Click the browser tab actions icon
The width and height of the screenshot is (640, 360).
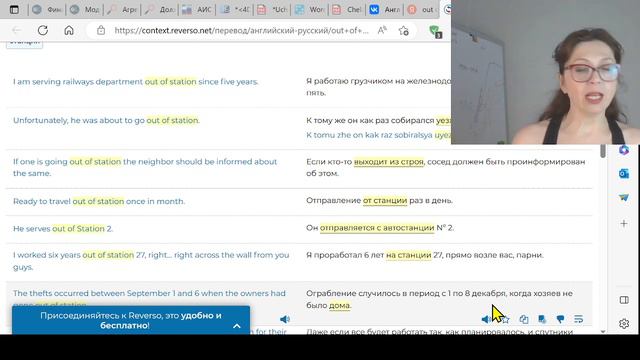(14, 10)
